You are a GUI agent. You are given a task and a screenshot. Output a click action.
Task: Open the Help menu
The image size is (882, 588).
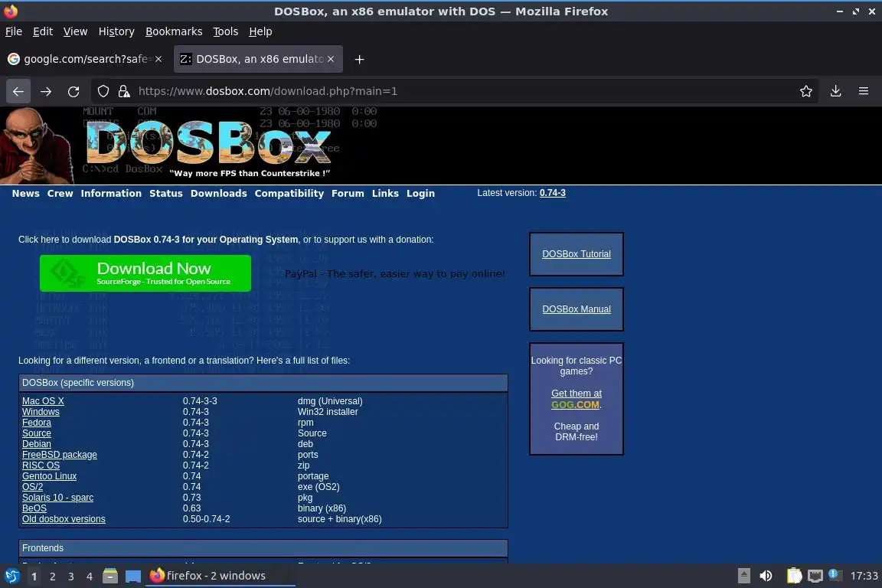click(x=260, y=31)
